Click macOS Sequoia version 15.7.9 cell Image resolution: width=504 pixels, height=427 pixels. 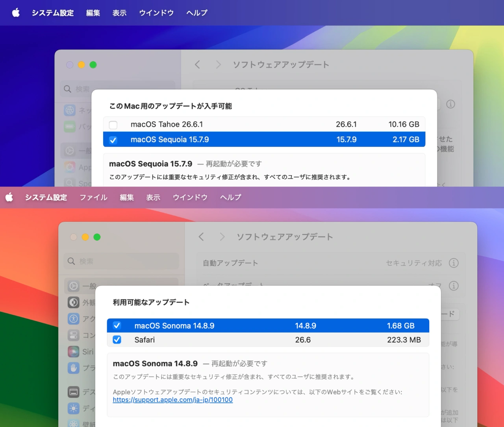pos(346,139)
